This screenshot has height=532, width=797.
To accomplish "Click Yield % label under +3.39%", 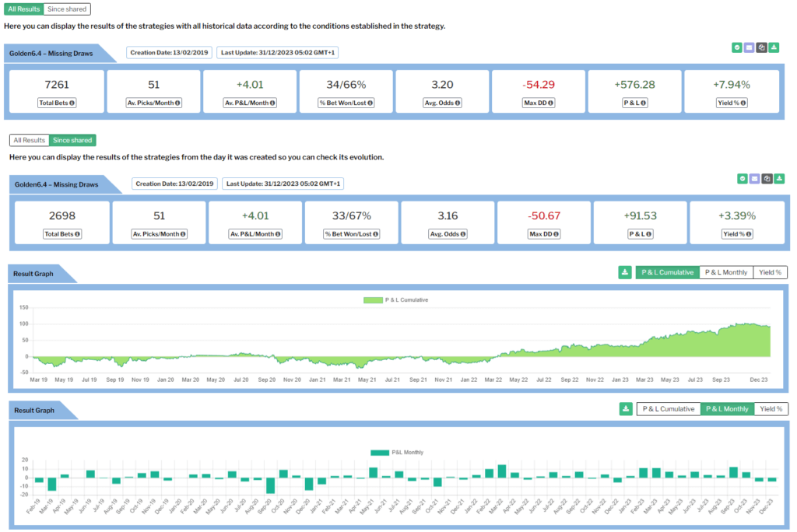I will pos(736,233).
